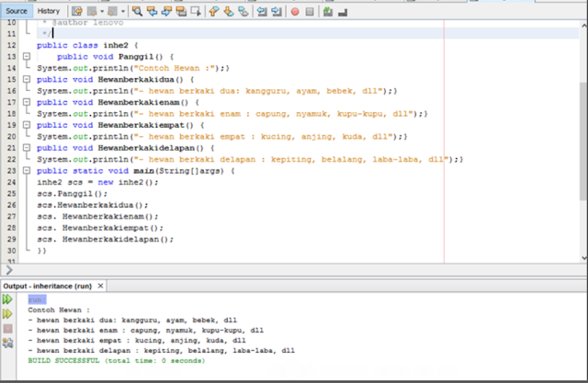Click the scs. Hewanberkakiempat(); call on line 28
Screen dimensions: 588x383
(x=100, y=228)
